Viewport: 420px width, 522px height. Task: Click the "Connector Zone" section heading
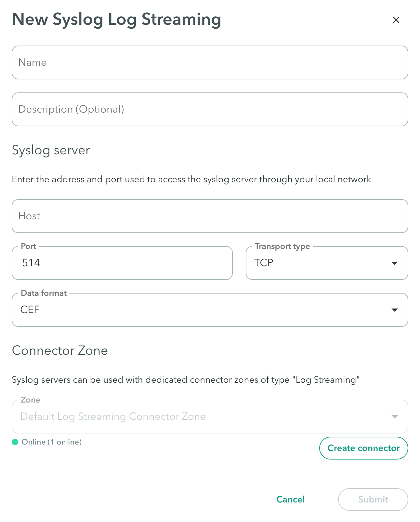tap(60, 350)
